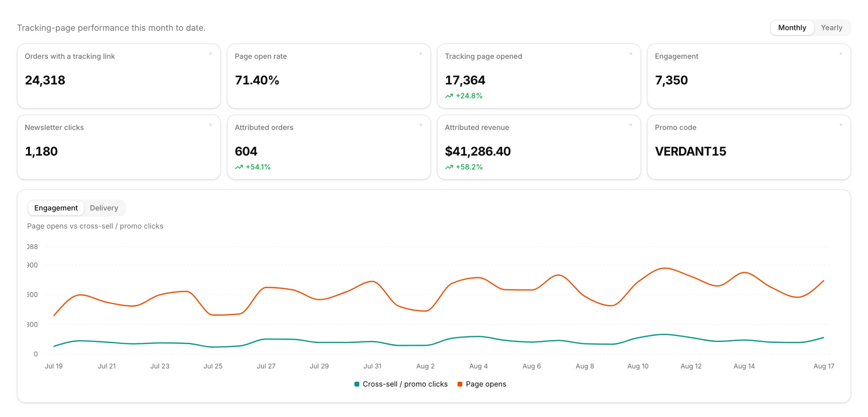868x417 pixels.
Task: Click info icon on Newsletter clicks card
Action: pyautogui.click(x=210, y=125)
